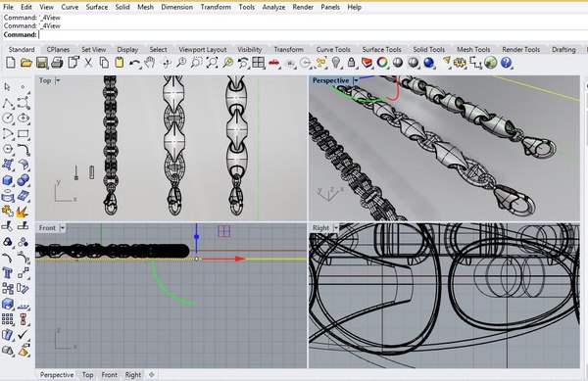Click the gumball origin circle in Front view
588x381 pixels.
coord(197,259)
